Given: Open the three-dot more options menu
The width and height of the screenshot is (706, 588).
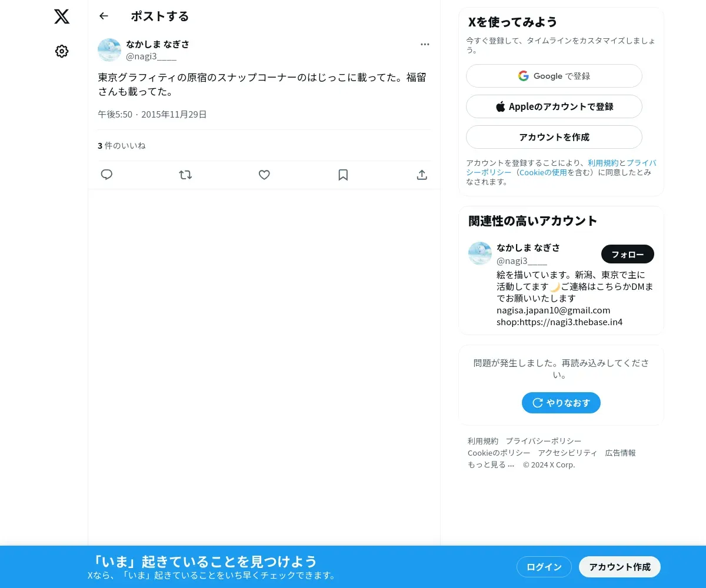Looking at the screenshot, I should coord(425,44).
